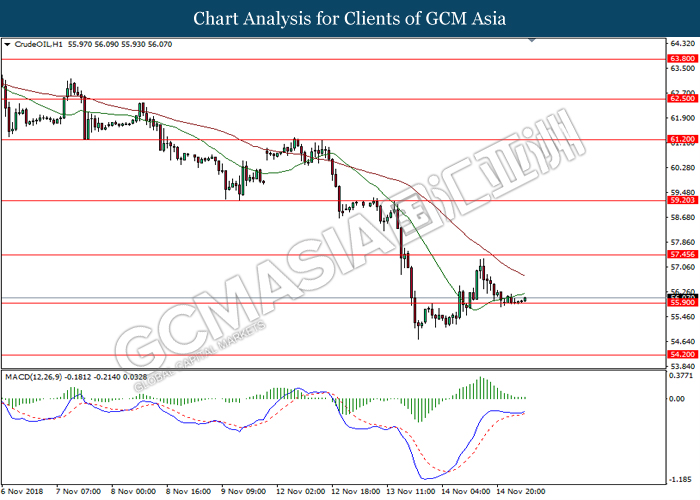Select the 63.800 resistance price label

click(682, 58)
